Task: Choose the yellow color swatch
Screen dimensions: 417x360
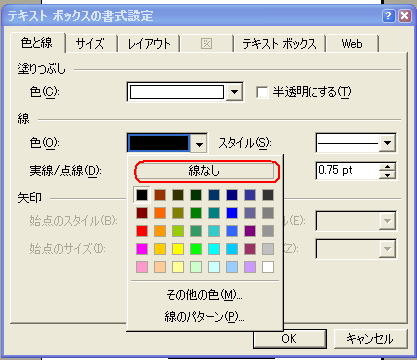Action: click(178, 249)
